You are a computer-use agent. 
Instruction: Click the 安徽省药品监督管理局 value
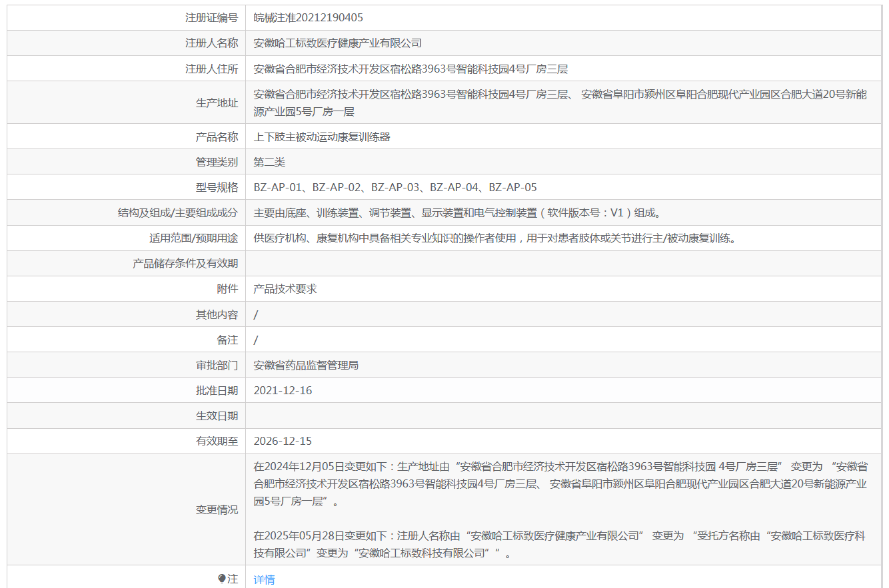click(x=306, y=365)
